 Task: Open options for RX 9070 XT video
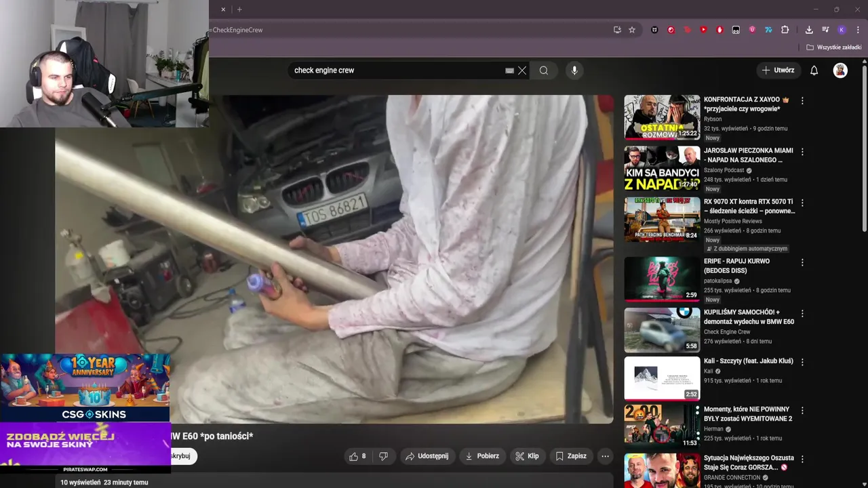[802, 203]
